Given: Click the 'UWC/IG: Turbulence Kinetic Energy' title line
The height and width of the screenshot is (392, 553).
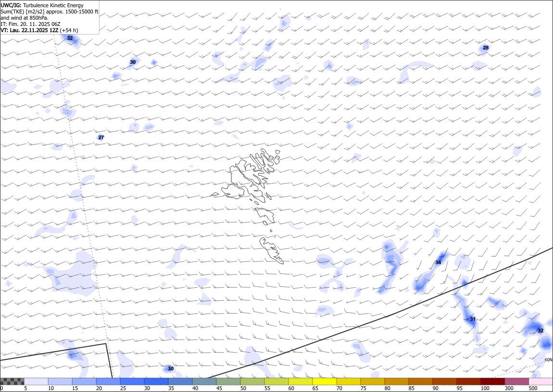Looking at the screenshot, I should [x=42, y=5].
